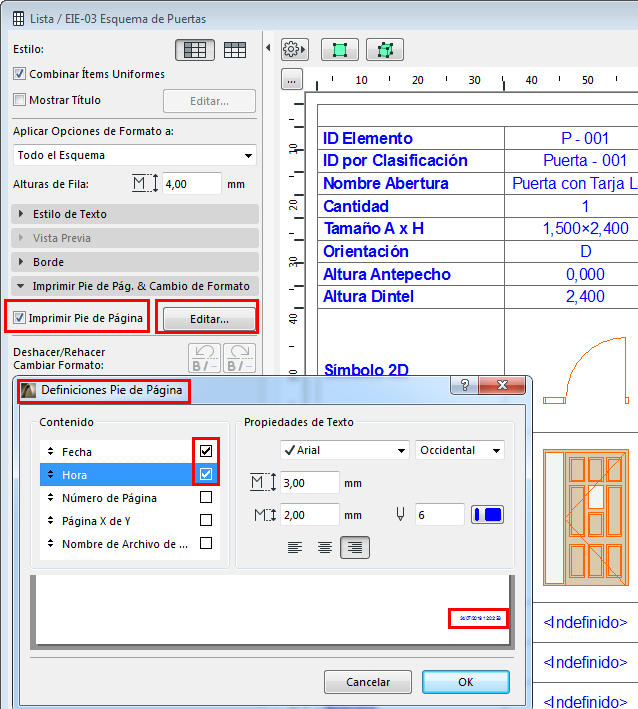Select the Fecha row in Contenido
This screenshot has width=638, height=709.
click(x=130, y=451)
